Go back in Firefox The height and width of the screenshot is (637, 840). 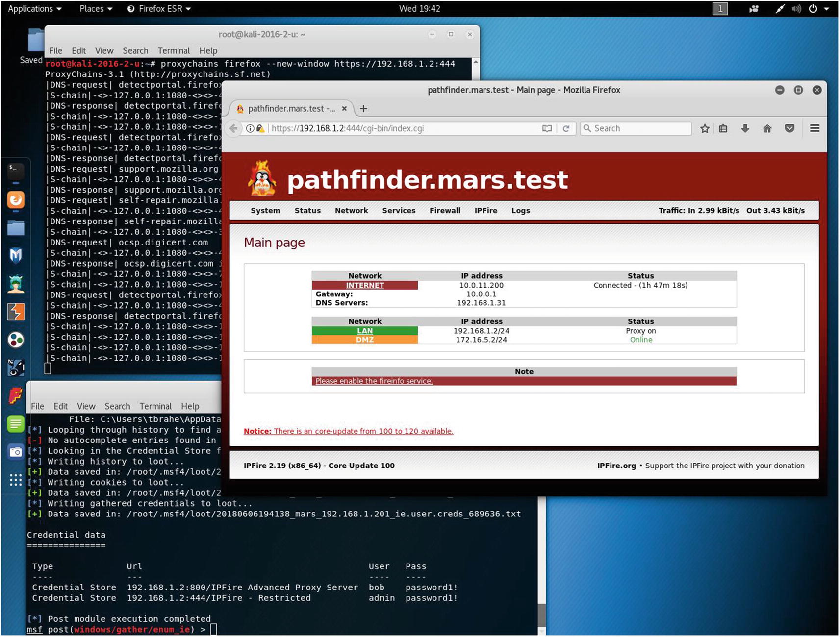[x=233, y=128]
